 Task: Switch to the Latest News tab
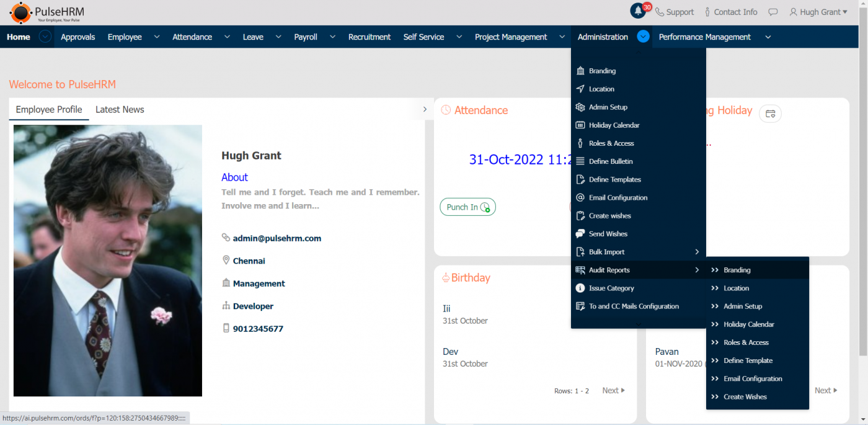[120, 110]
